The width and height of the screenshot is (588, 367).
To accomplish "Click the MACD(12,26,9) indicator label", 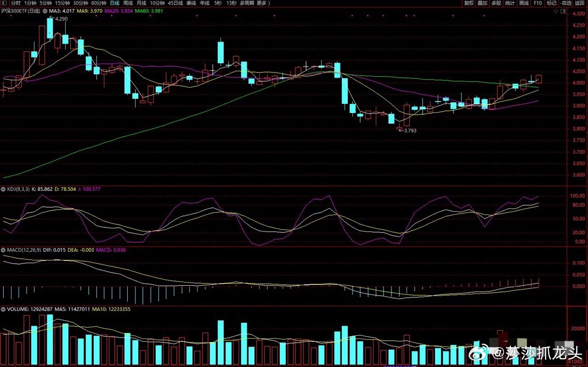I will pos(23,250).
